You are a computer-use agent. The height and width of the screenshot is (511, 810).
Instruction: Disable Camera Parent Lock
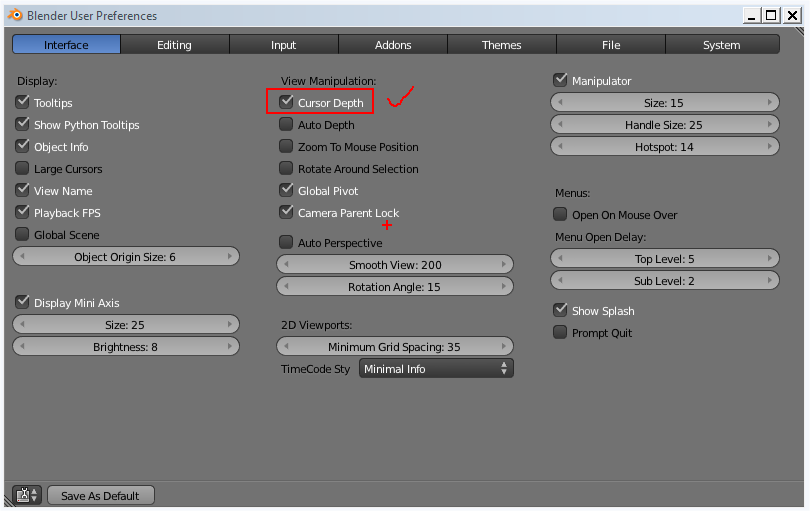tap(286, 212)
